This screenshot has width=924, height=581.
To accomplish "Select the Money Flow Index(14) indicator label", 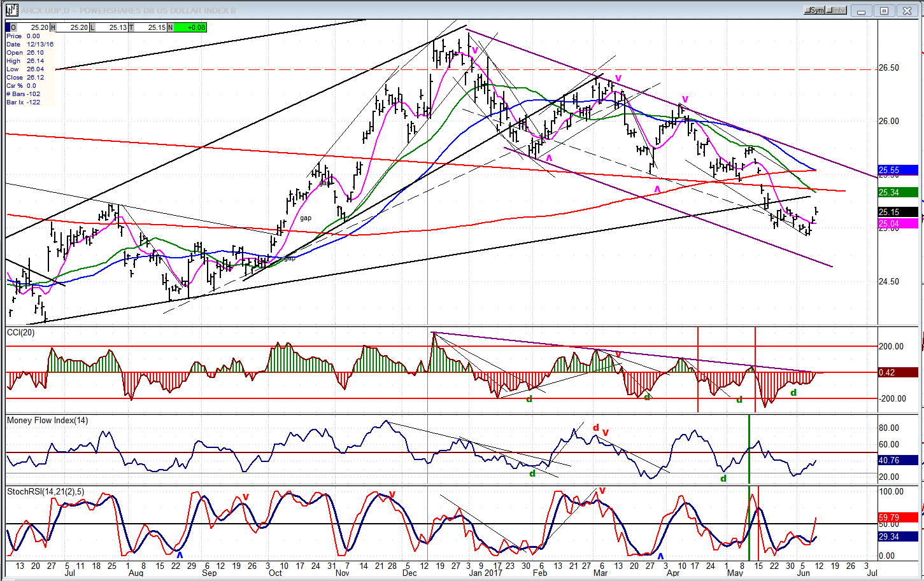I will (x=47, y=421).
